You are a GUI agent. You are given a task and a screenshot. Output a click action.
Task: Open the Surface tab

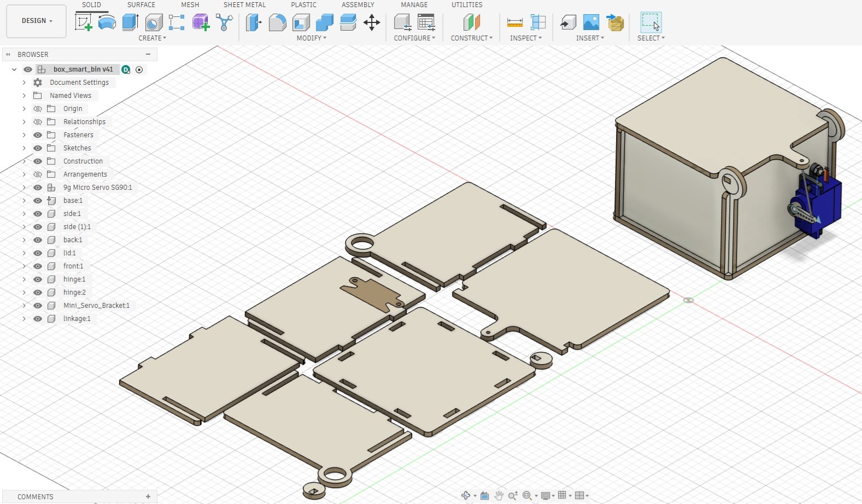pyautogui.click(x=141, y=5)
